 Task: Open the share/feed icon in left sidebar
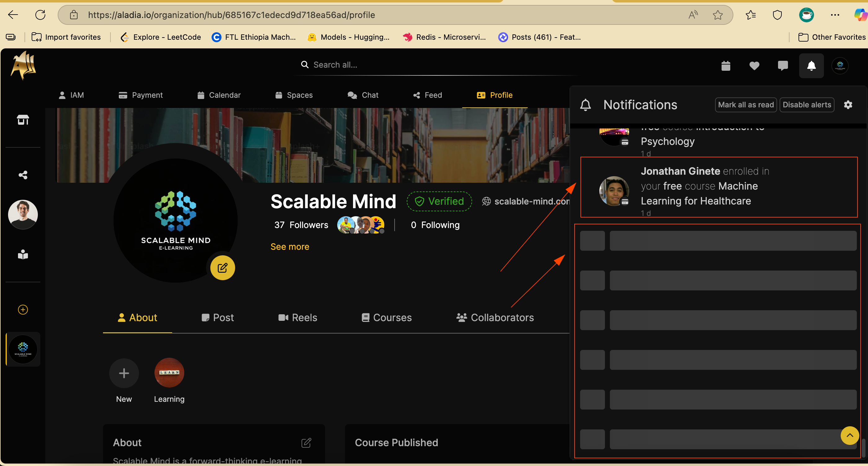click(23, 175)
